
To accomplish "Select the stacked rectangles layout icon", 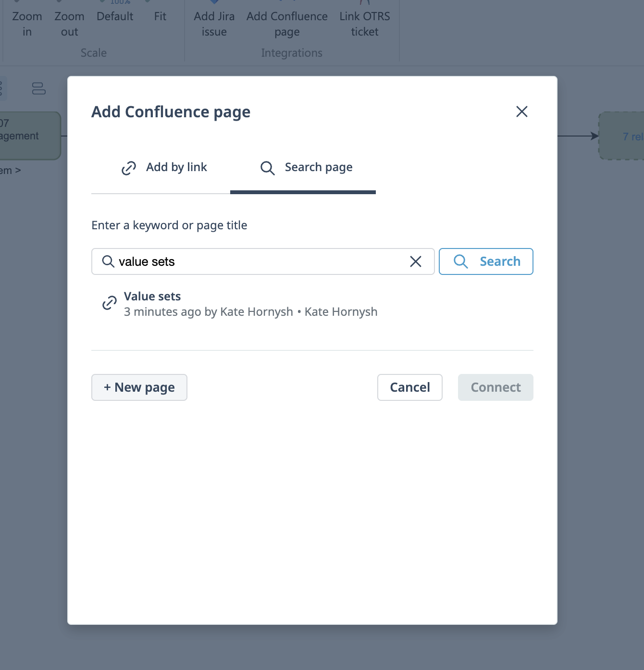I will click(x=38, y=88).
